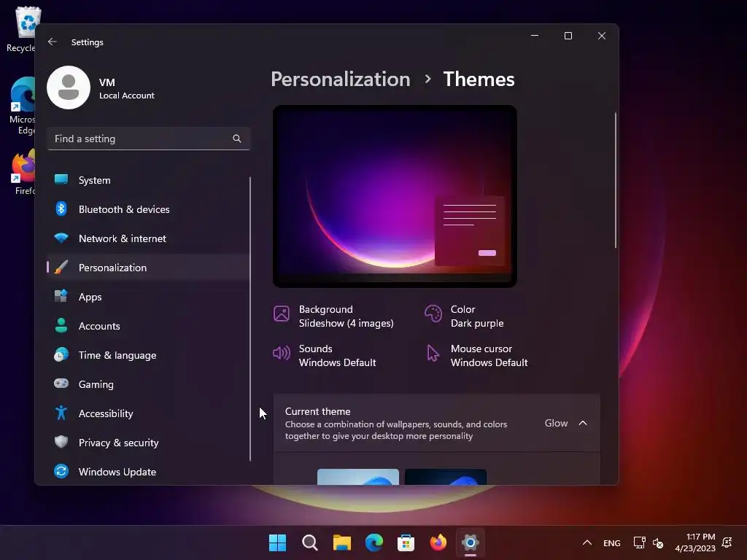The image size is (747, 560).
Task: Open Apps settings category
Action: [147, 297]
